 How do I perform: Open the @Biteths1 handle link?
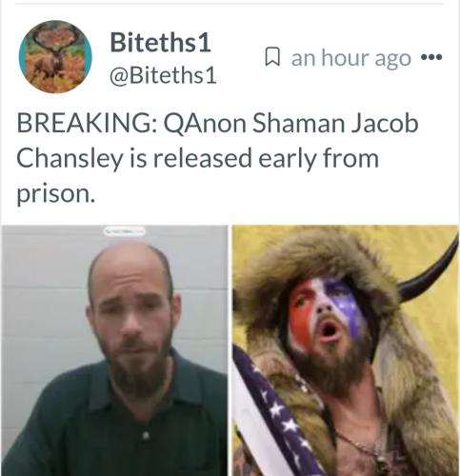(x=163, y=76)
